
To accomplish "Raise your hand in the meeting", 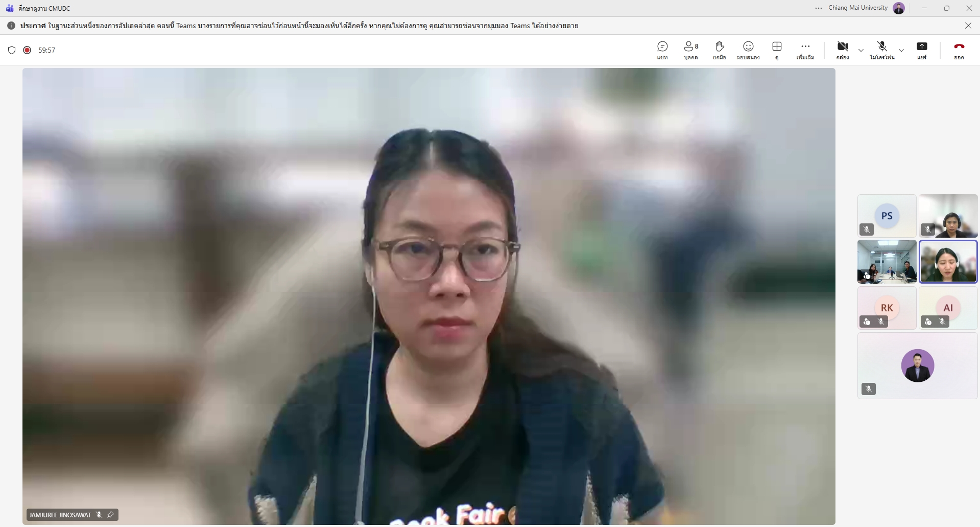I will point(720,50).
